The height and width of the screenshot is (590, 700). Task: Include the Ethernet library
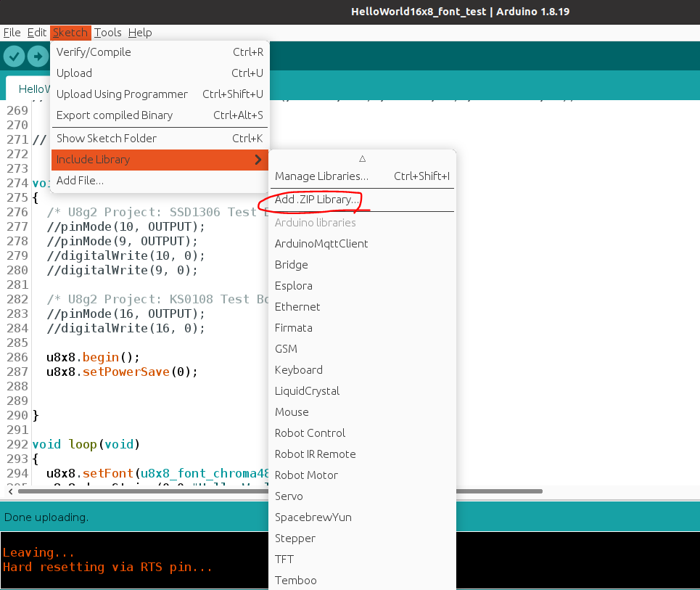(x=362, y=306)
